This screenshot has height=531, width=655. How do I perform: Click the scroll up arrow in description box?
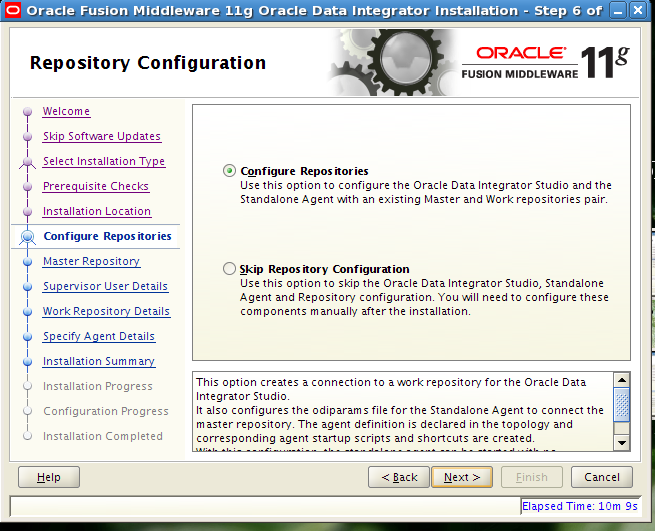622,380
